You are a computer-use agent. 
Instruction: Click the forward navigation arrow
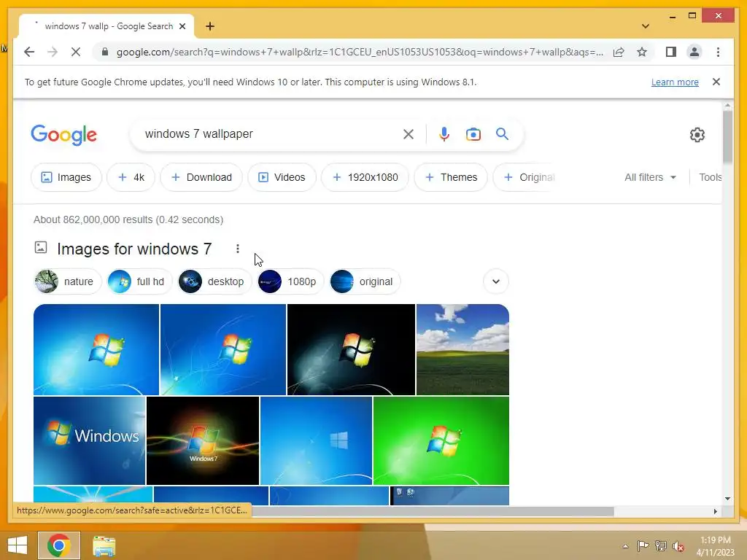click(53, 52)
